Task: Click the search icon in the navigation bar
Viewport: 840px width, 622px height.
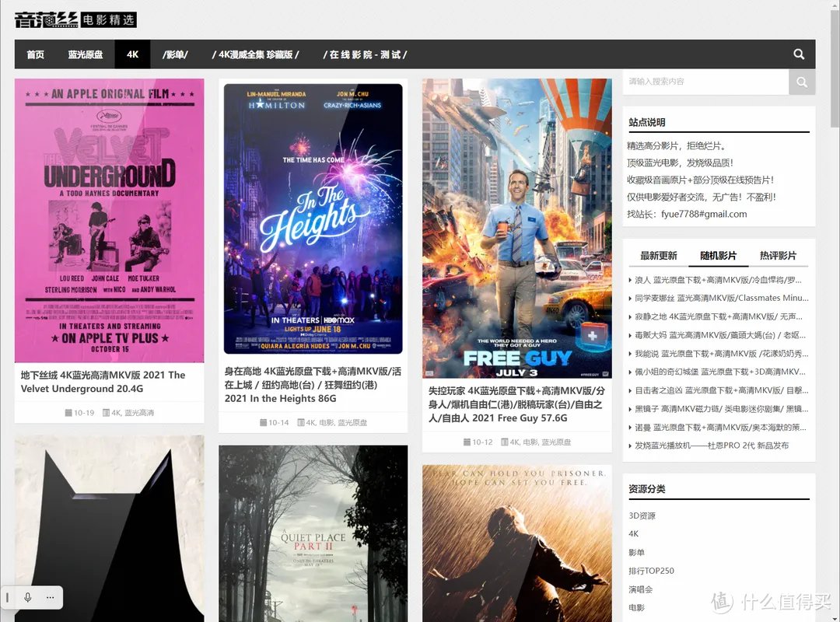Action: (x=799, y=54)
